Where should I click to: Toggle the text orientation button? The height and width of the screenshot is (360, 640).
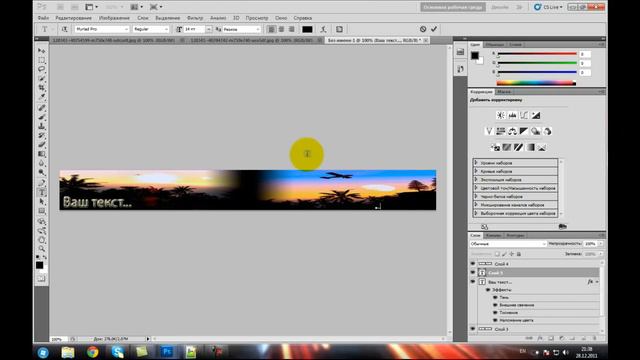64,29
